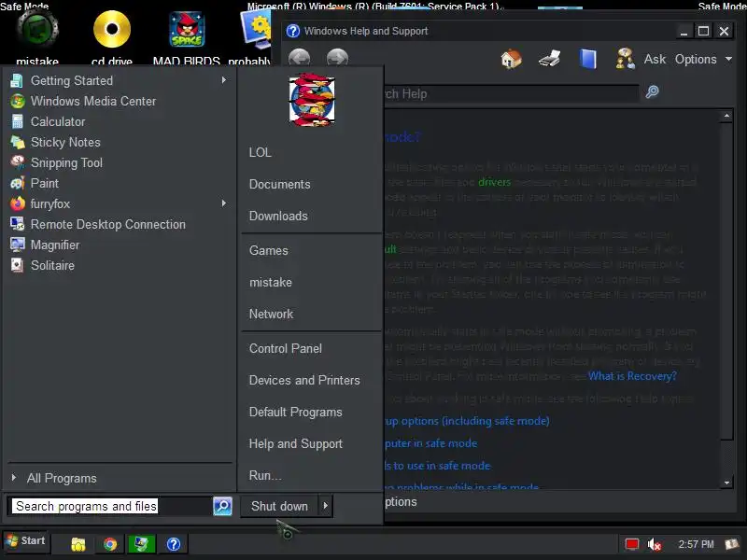This screenshot has width=747, height=560.
Task: Open the Sticky Notes icon
Action: pyautogui.click(x=17, y=143)
